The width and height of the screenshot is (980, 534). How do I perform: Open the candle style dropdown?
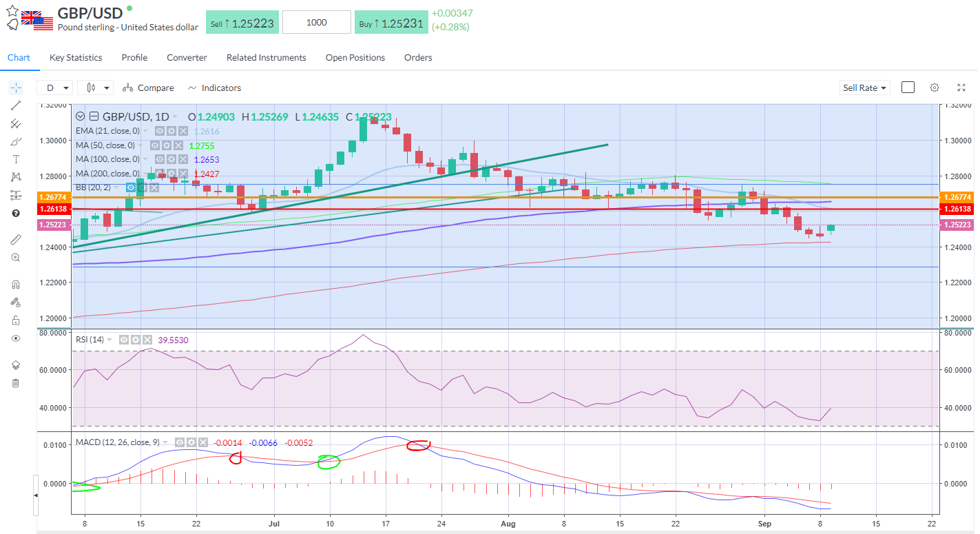point(95,88)
